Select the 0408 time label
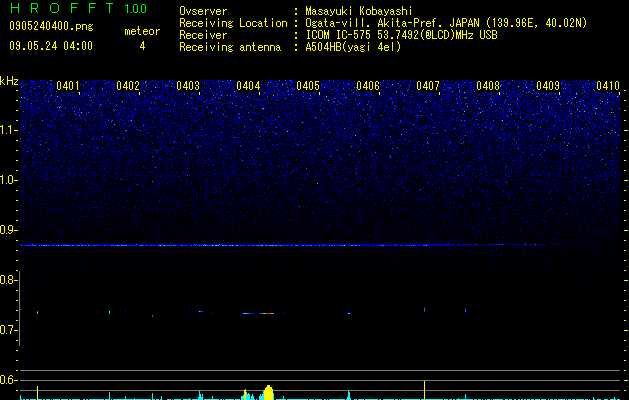Viewport: 629px width, 400px height. [x=488, y=86]
